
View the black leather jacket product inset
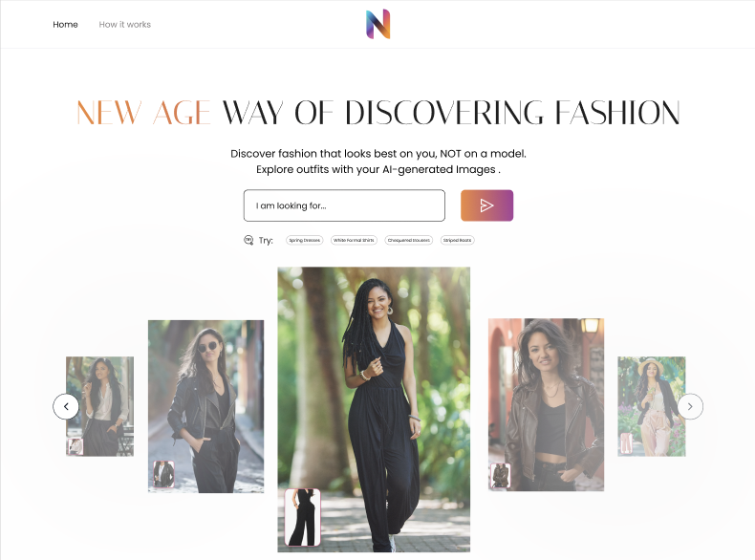pos(163,474)
